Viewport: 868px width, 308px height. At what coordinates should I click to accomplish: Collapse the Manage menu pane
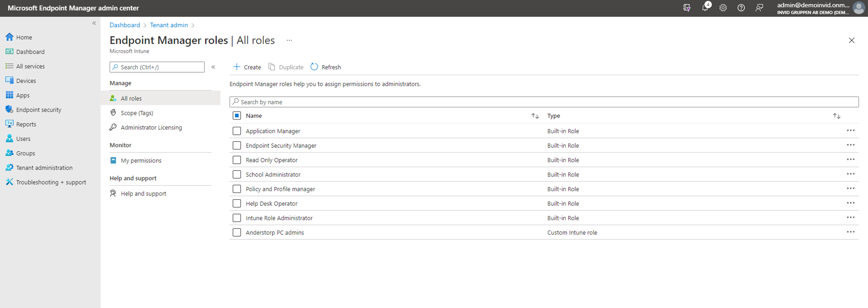(213, 67)
